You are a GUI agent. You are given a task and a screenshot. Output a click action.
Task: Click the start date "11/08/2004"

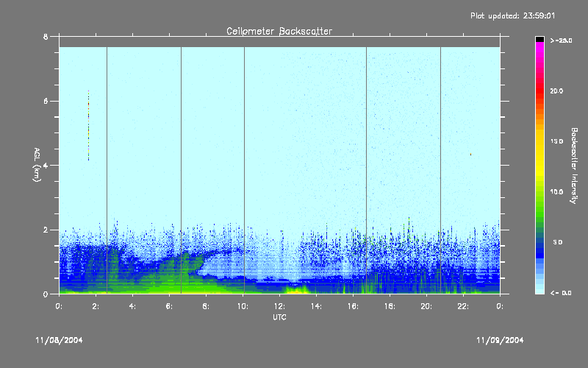click(x=59, y=340)
